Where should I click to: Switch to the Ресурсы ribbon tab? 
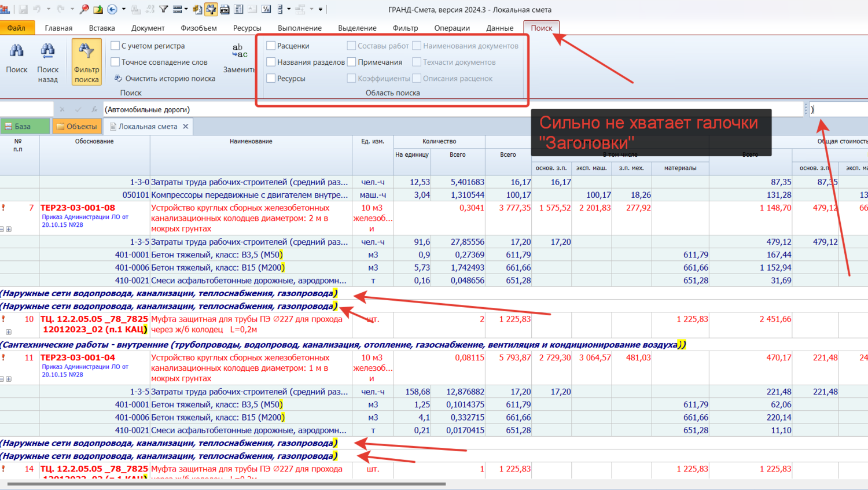tap(247, 28)
